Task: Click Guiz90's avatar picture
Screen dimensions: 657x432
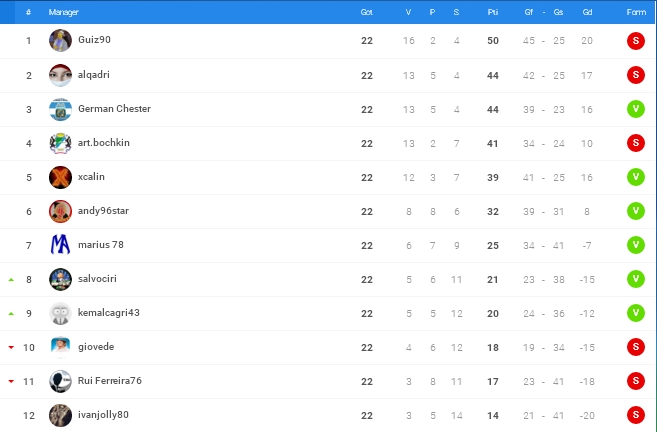Action: pyautogui.click(x=60, y=41)
